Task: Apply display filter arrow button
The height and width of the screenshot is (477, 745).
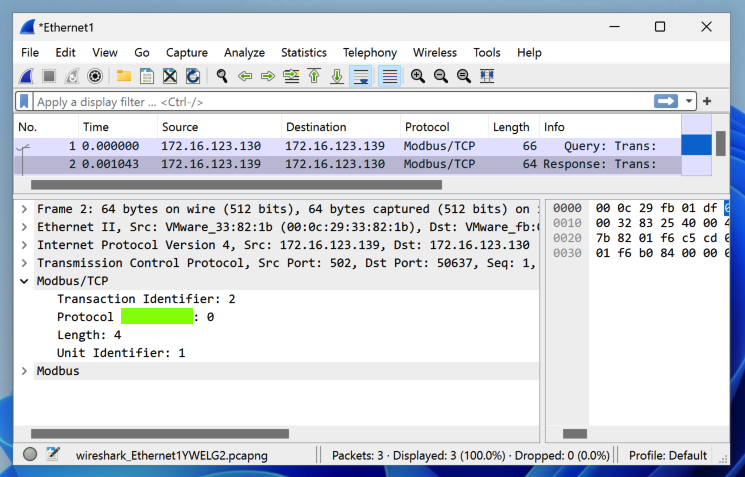Action: (x=666, y=101)
